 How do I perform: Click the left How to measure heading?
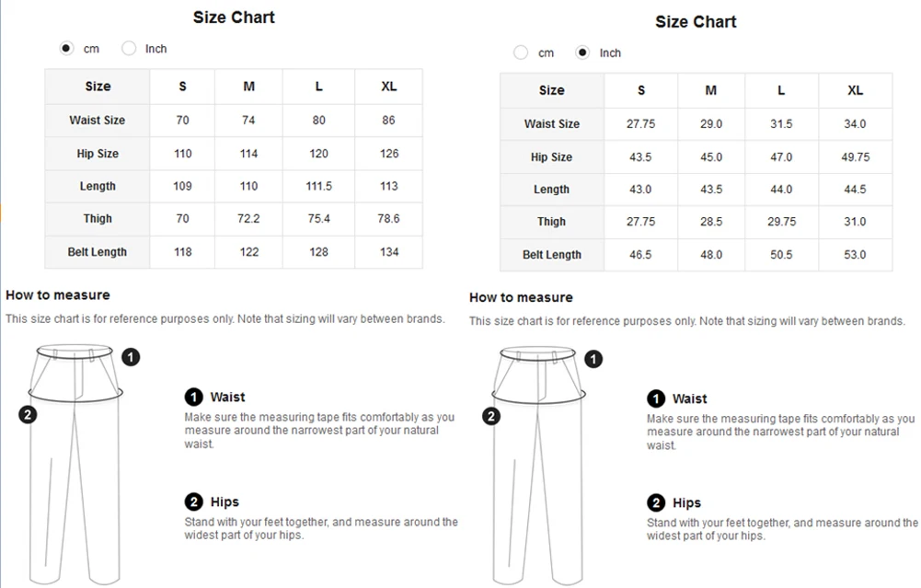[x=58, y=295]
